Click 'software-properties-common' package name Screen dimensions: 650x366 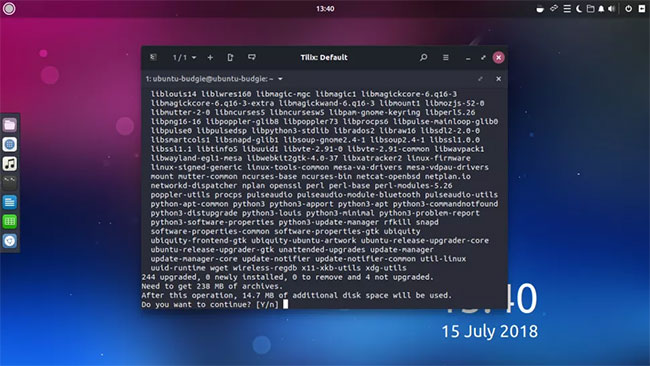pos(210,231)
